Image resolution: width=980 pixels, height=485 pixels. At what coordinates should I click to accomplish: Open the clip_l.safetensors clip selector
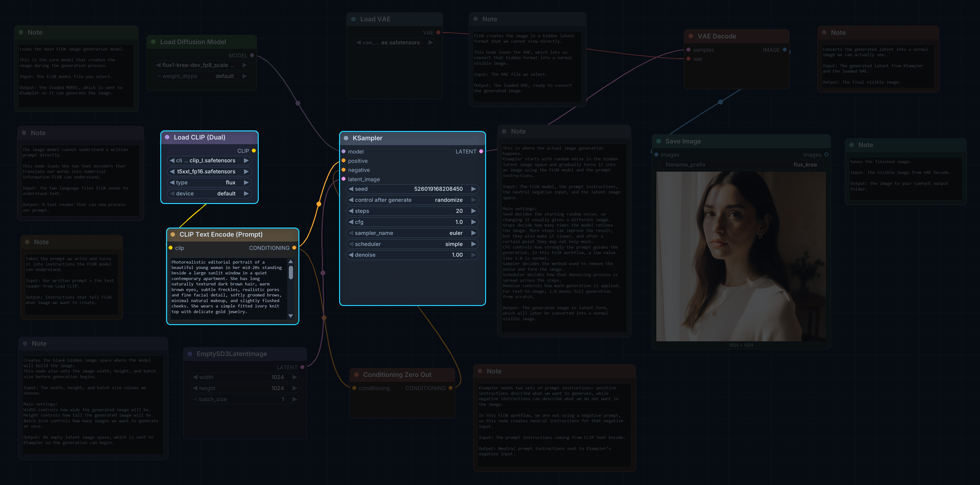pos(209,160)
